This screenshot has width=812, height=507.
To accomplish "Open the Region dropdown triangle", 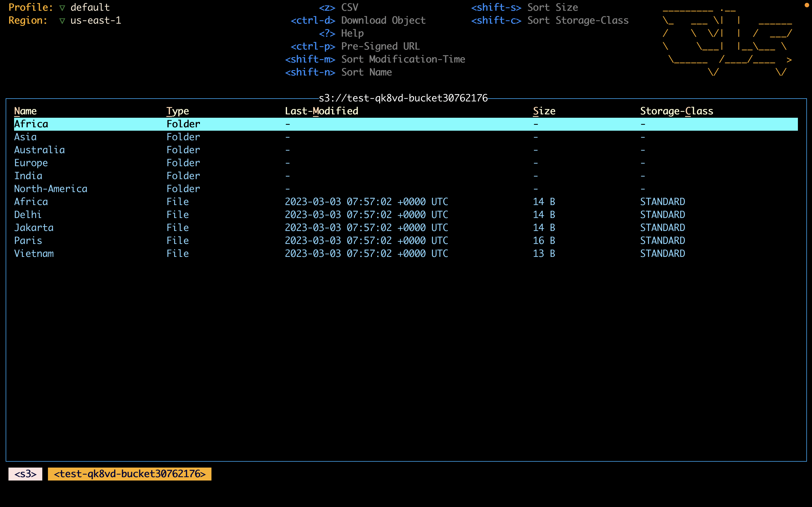I will pyautogui.click(x=62, y=21).
